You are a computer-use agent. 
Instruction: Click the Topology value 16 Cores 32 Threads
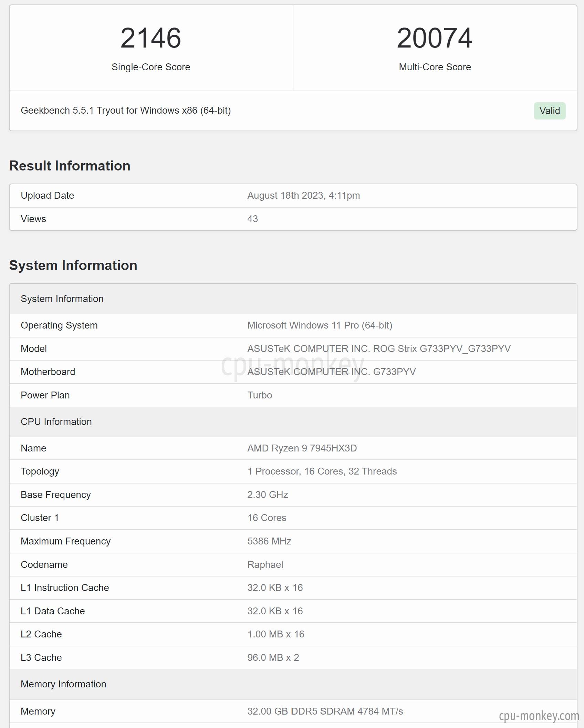tap(322, 471)
